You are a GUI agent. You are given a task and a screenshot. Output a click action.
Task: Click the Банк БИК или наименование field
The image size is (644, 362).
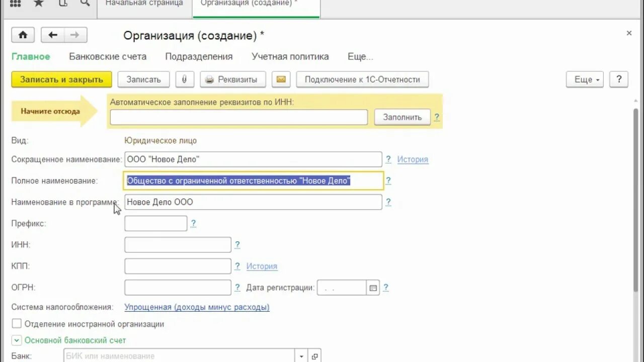180,356
